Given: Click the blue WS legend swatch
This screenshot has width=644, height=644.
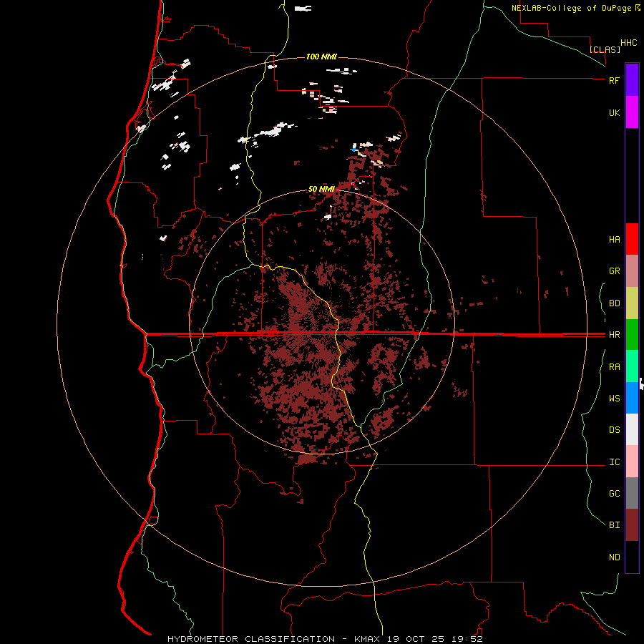Looking at the screenshot, I should pos(632,398).
